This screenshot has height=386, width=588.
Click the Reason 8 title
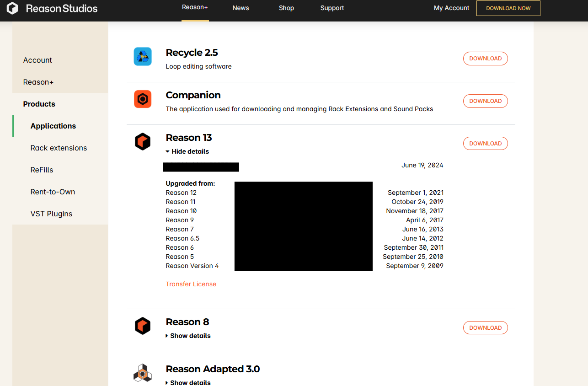pyautogui.click(x=187, y=322)
